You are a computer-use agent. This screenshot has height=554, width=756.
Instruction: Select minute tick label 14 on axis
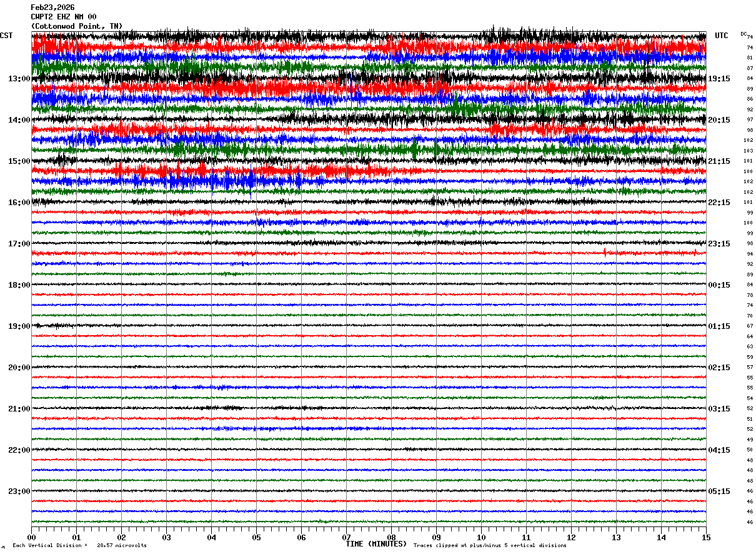[x=661, y=537]
